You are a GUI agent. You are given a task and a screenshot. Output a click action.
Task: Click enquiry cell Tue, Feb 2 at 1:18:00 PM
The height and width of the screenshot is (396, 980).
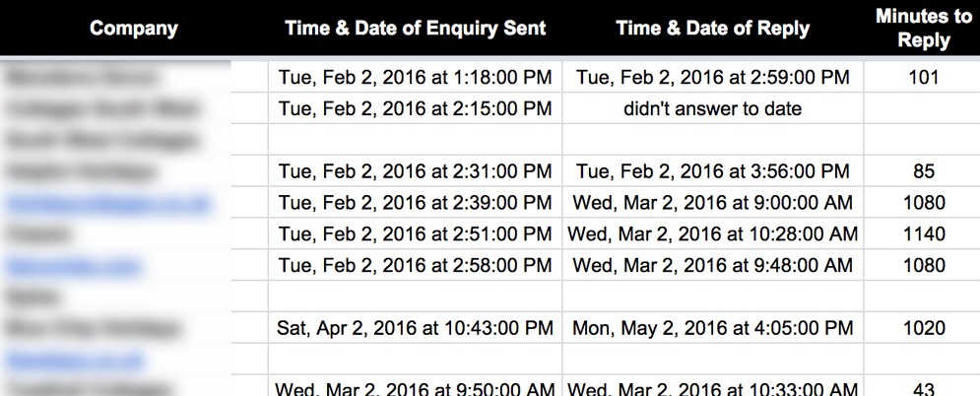click(416, 77)
